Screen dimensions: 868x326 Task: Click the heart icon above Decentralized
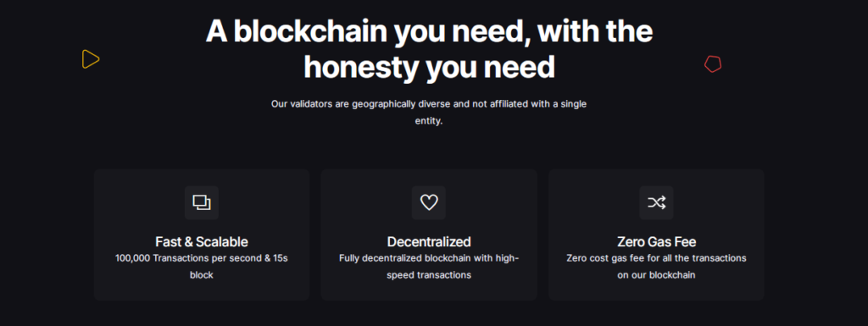[x=429, y=202]
